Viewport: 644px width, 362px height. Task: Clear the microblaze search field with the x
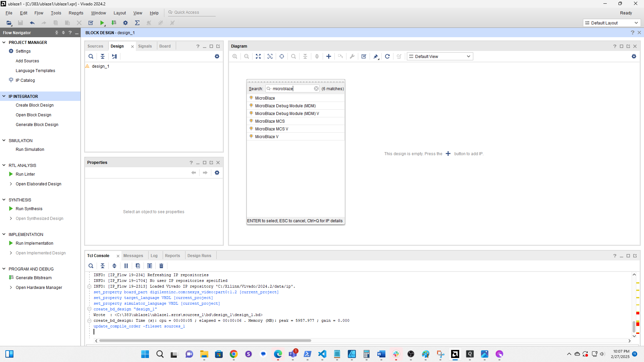coord(316,88)
